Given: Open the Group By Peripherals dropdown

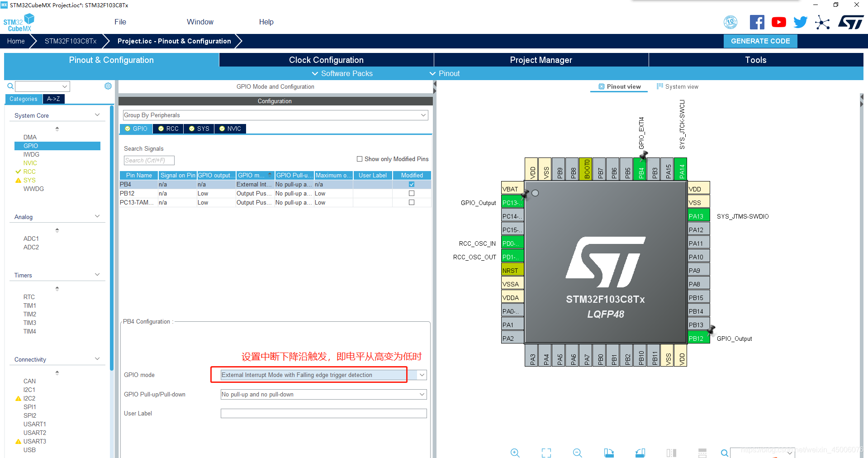Looking at the screenshot, I should (275, 115).
